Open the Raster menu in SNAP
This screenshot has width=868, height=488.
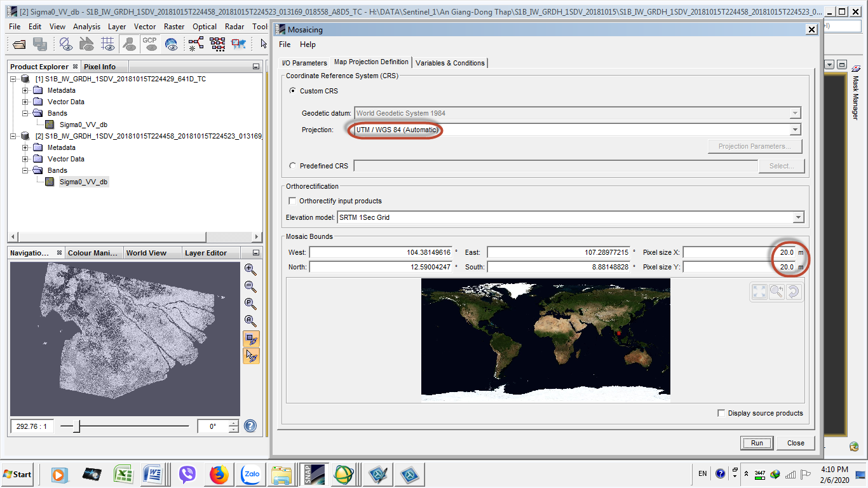click(x=174, y=27)
